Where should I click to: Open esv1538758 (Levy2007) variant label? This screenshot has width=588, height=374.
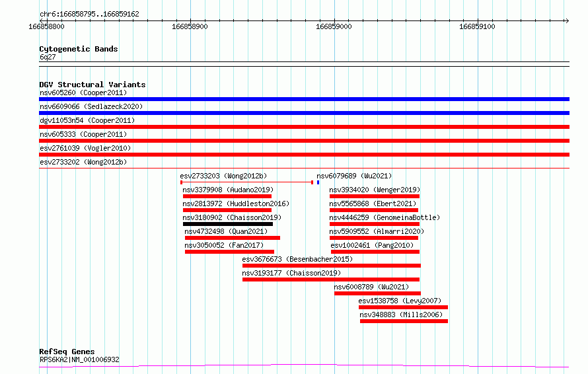coord(400,301)
